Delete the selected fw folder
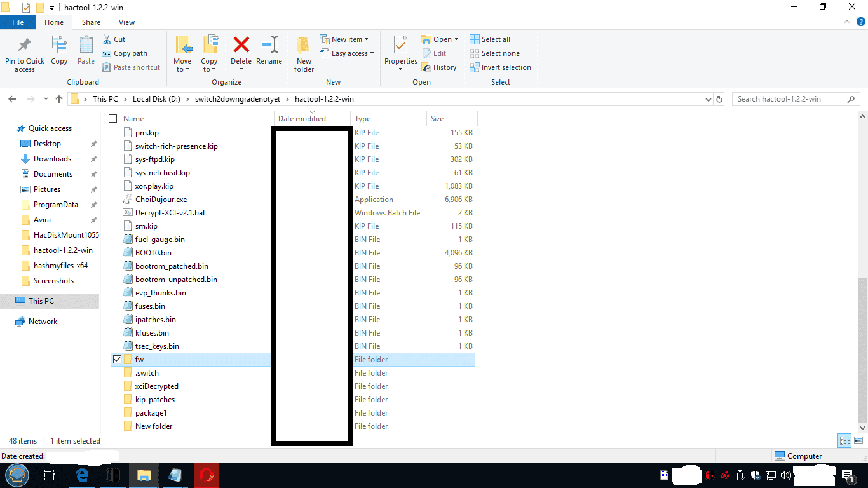Screen dimensions: 868x488 (x=241, y=53)
